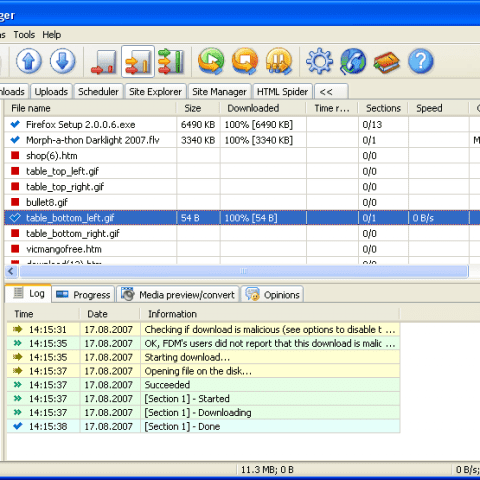
Task: Click the move up arrow toolbar icon
Action: coord(29,61)
